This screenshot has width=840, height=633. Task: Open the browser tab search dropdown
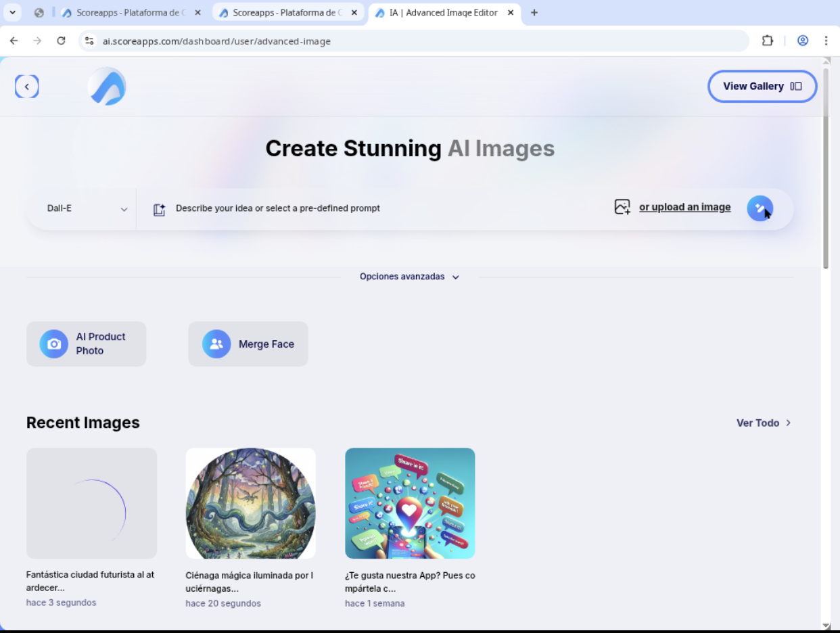click(x=12, y=13)
